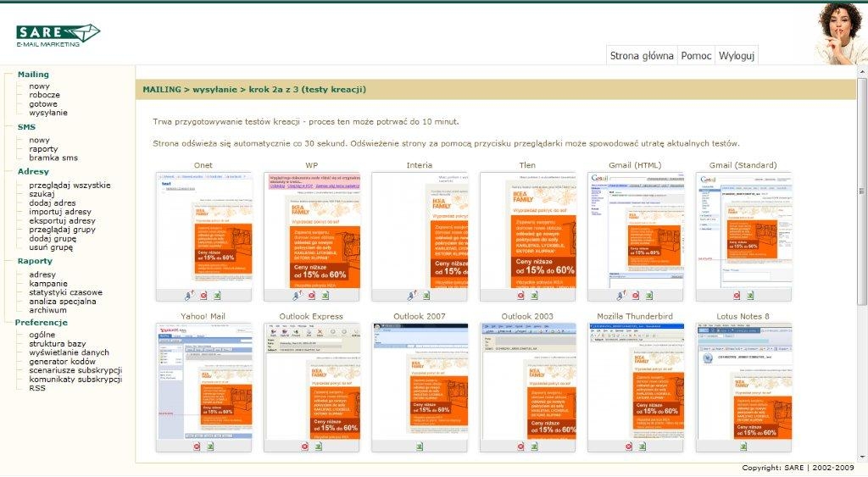Click the red icon under Yahoo! Mail preview
This screenshot has width=868, height=477.
(x=197, y=446)
